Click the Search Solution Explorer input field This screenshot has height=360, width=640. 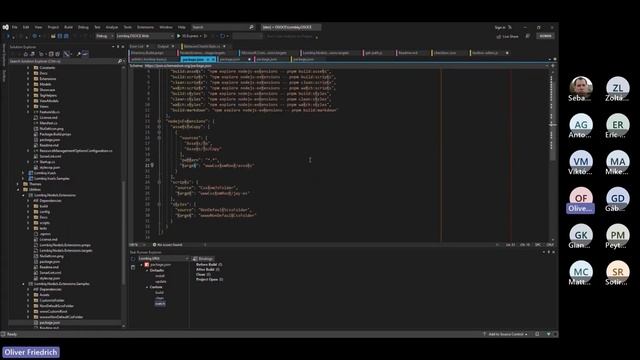coord(62,61)
